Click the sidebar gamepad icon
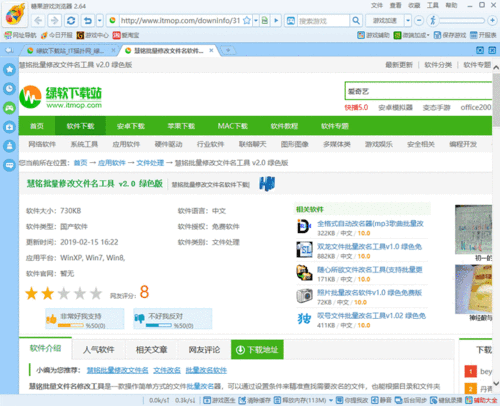500x406 pixels. [x=9, y=108]
